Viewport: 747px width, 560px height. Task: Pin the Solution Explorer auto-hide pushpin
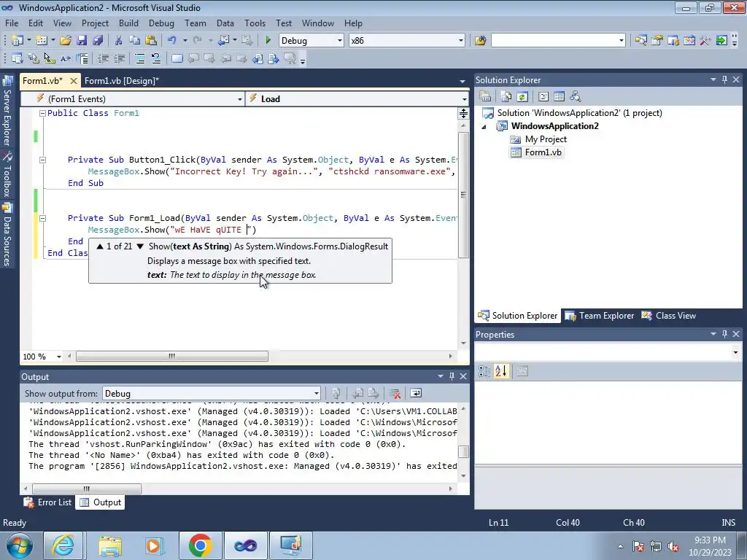[x=724, y=79]
